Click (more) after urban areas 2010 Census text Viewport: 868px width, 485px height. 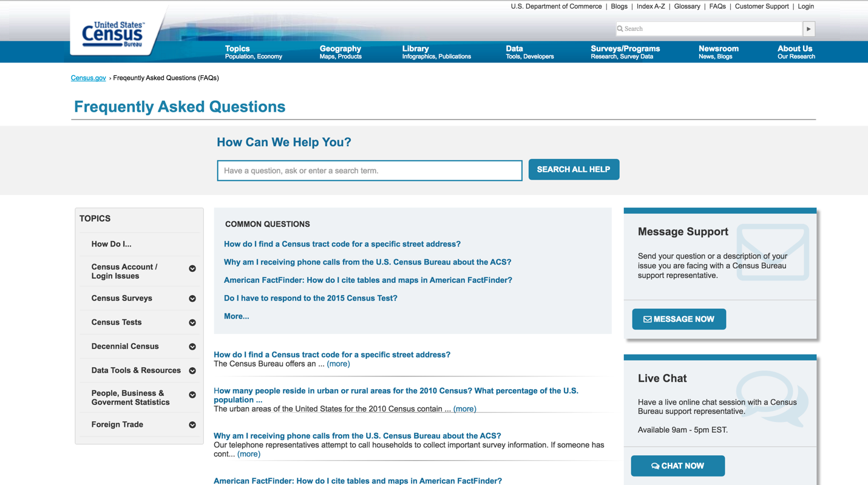[465, 409]
